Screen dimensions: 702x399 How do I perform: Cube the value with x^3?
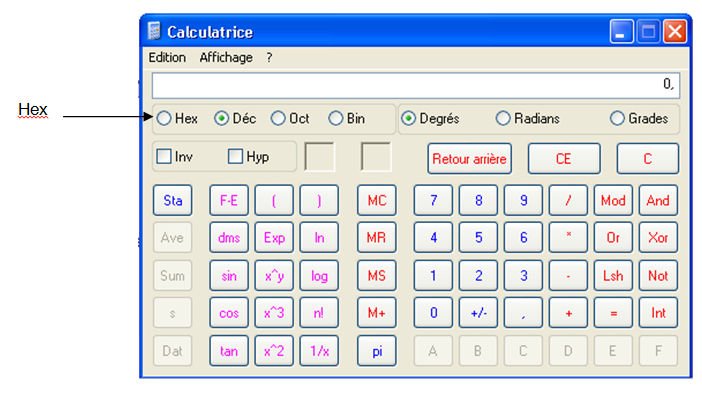pyautogui.click(x=274, y=313)
